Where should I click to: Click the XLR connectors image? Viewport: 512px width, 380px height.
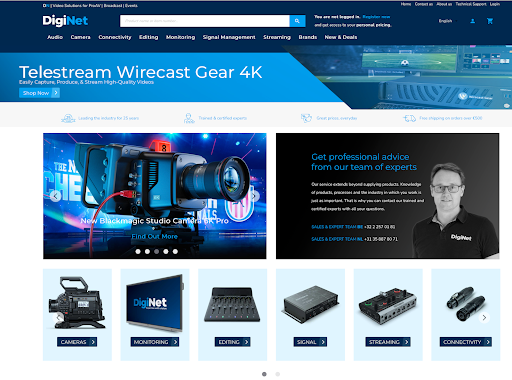tap(466, 304)
